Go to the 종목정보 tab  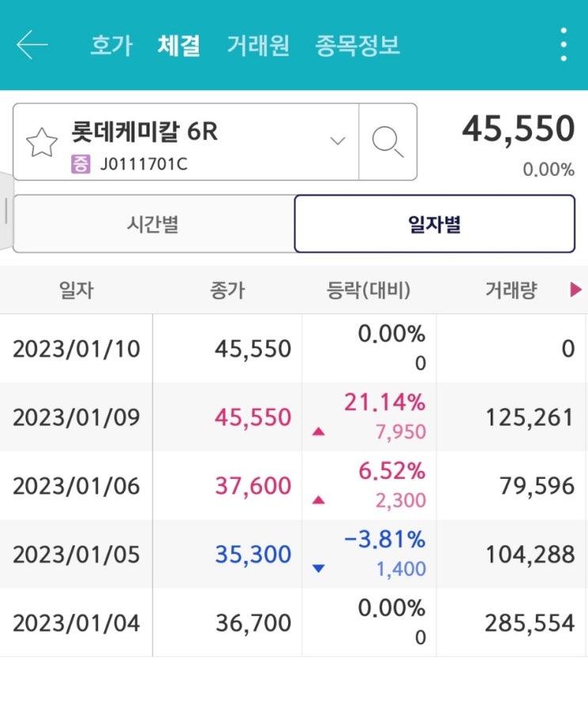(358, 45)
